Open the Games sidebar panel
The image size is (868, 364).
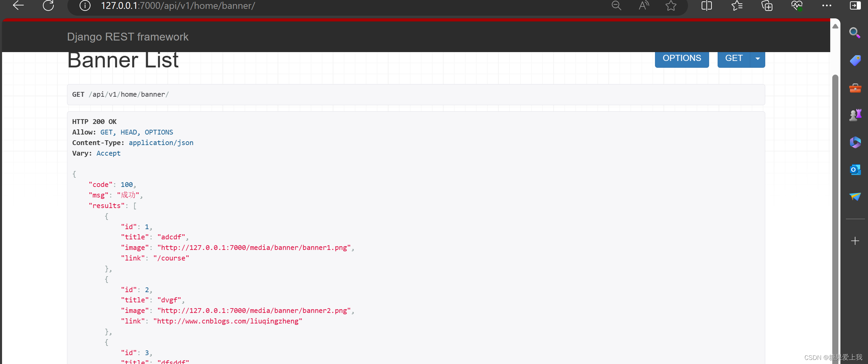855,115
